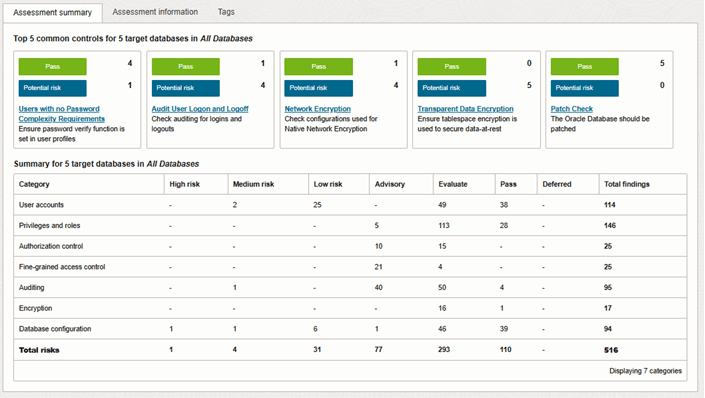This screenshot has height=398, width=705.
Task: Click Total risks Evaluate value 293
Action: click(x=444, y=349)
